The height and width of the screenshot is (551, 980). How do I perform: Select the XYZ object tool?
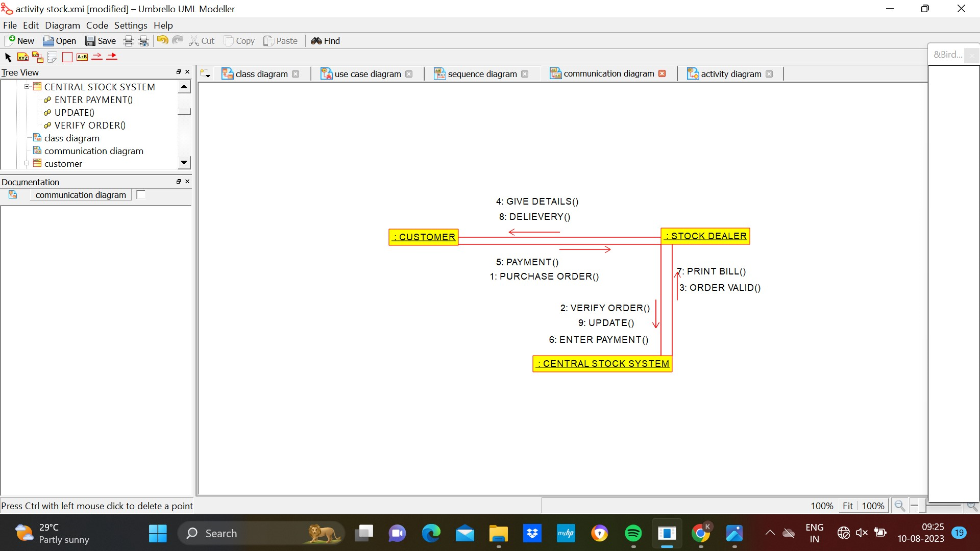[x=23, y=57]
